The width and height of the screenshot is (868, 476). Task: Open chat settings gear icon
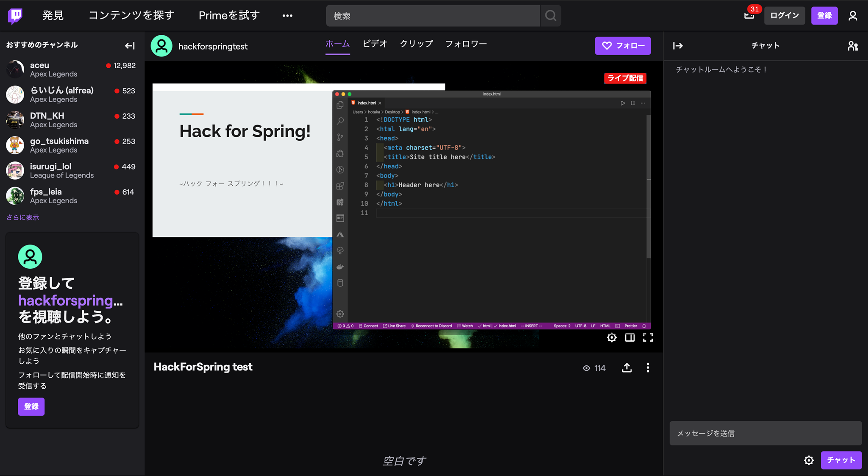[x=809, y=460]
